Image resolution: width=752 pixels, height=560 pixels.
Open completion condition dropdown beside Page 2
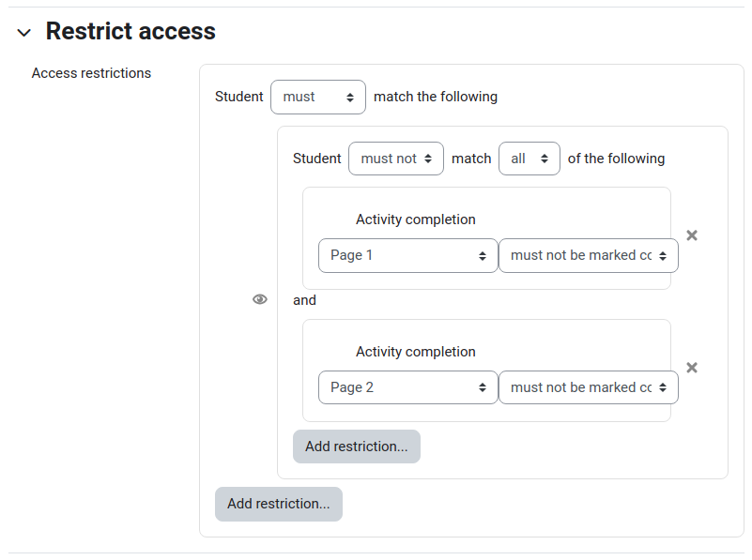coord(589,387)
